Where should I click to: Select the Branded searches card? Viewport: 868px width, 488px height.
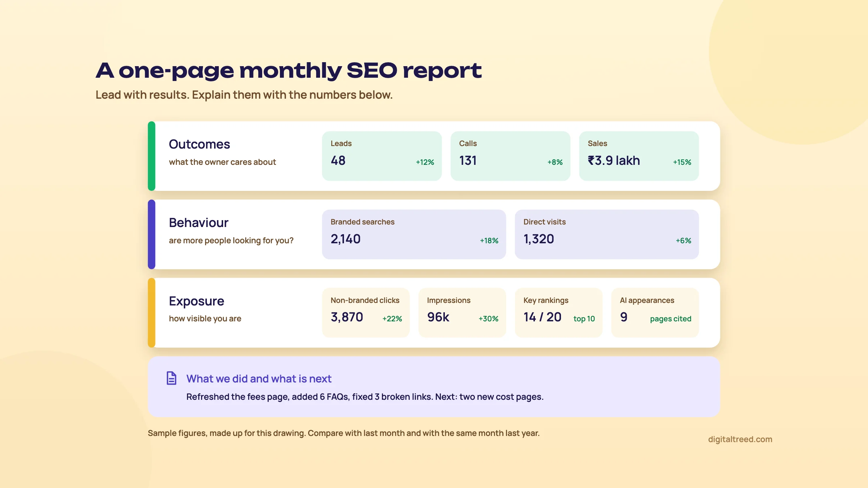414,234
